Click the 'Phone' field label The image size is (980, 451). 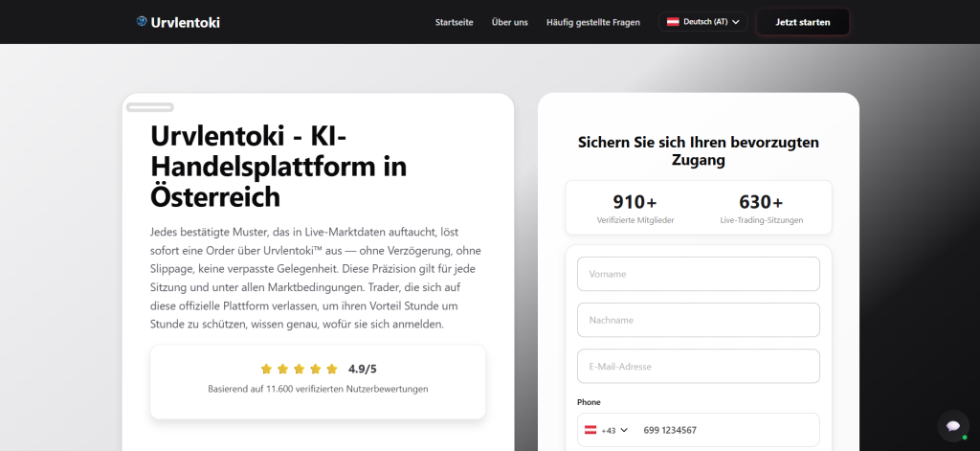click(589, 402)
